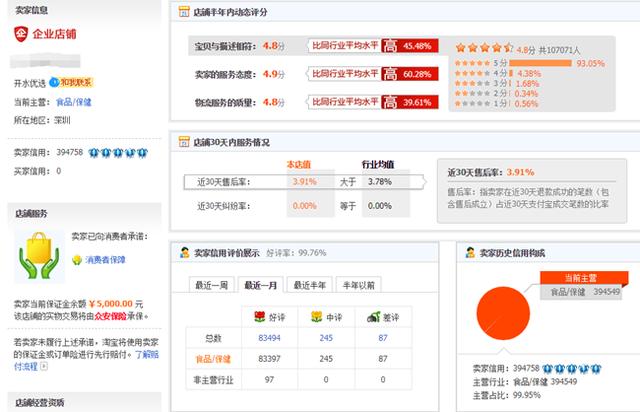Select the 卖家的服务态度 4.9分 rating row

point(313,74)
